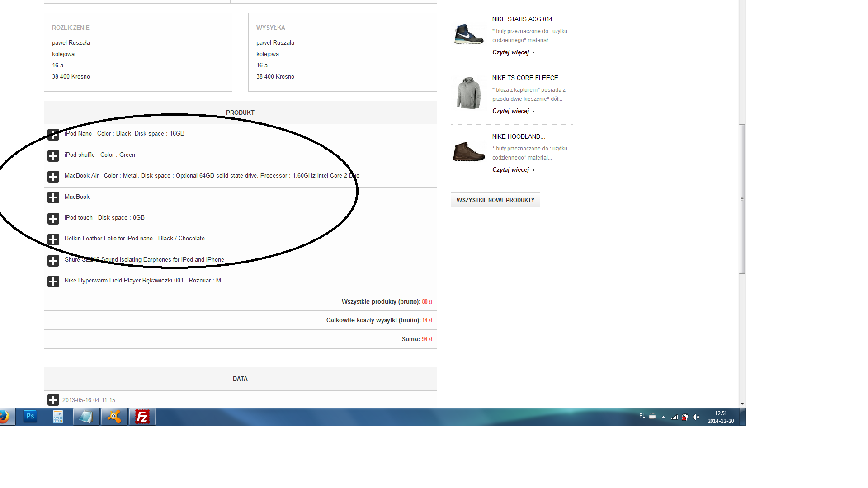Open Firefox from the taskbar
This screenshot has height=488, width=868.
pos(5,417)
